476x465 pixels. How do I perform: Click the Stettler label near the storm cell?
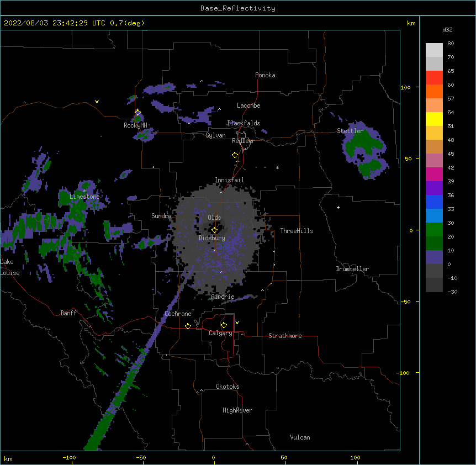pos(350,131)
